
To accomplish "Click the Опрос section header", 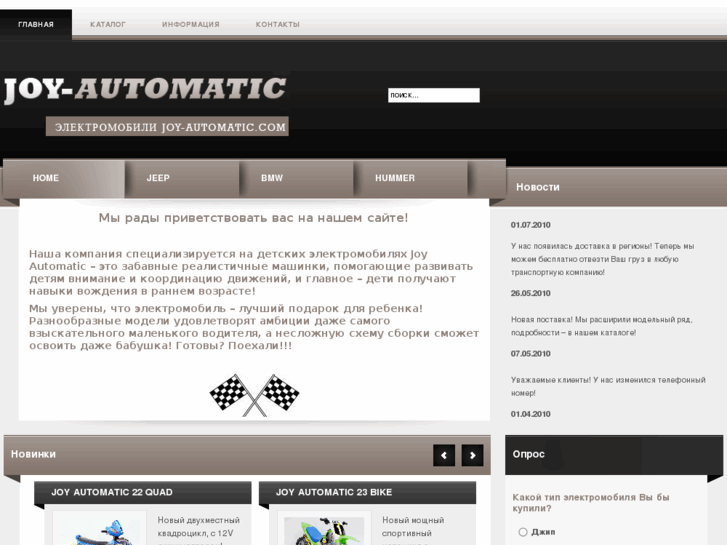I will [x=529, y=454].
